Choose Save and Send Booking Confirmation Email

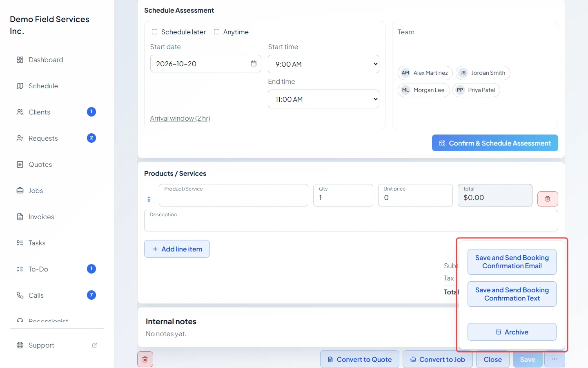click(x=512, y=262)
